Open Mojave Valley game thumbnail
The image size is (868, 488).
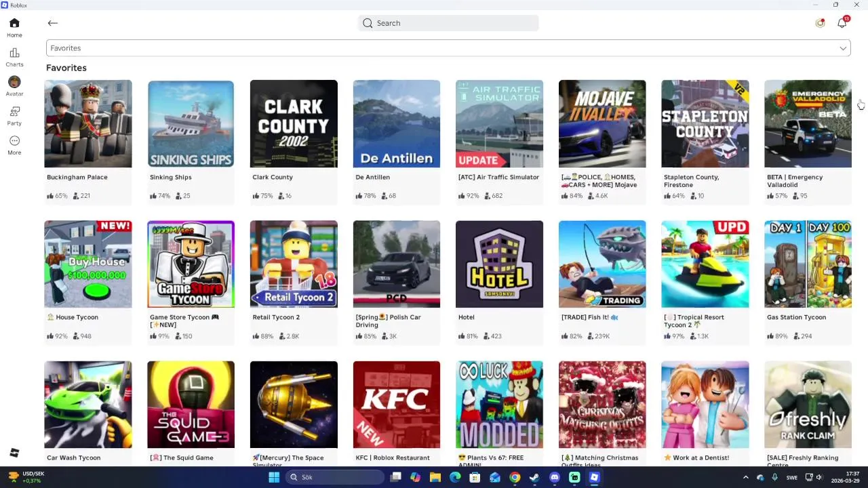[602, 123]
